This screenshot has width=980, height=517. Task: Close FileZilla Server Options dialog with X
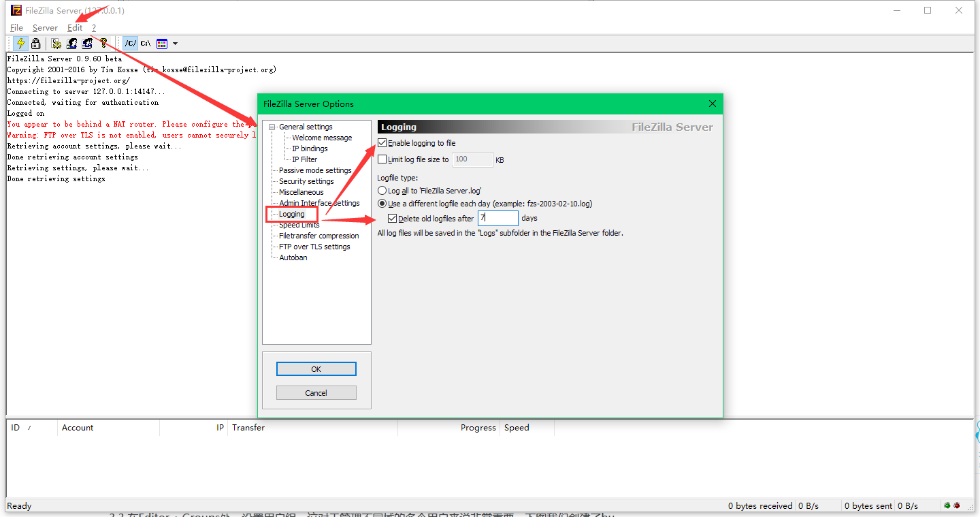[x=713, y=104]
